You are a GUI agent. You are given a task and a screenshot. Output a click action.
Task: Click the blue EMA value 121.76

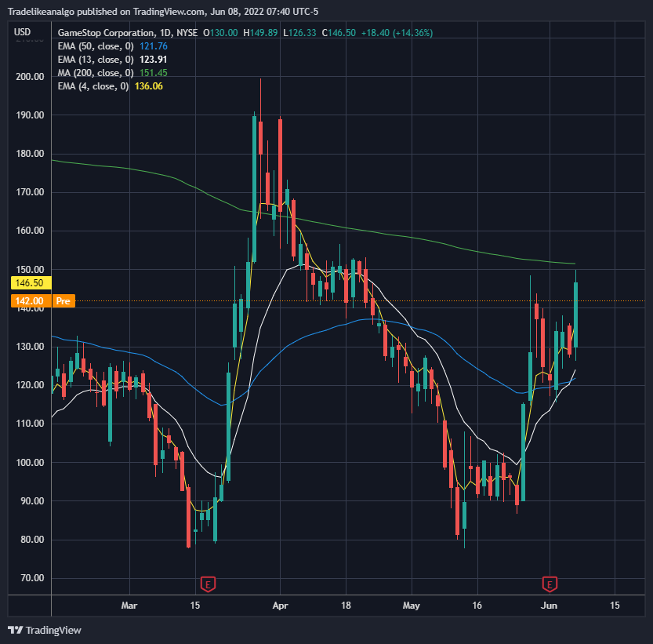pos(154,46)
